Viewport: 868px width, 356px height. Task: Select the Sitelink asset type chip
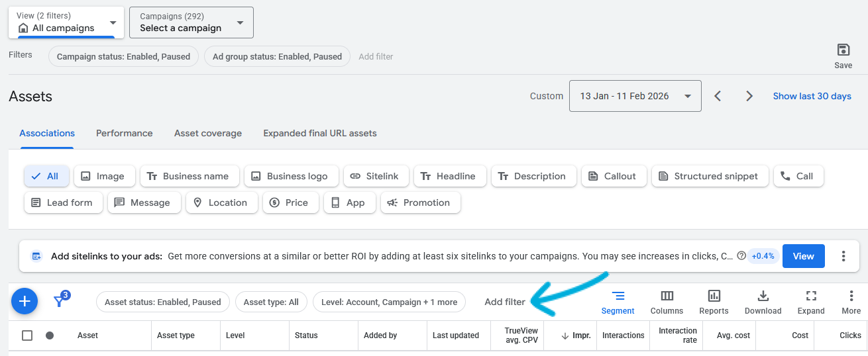(x=374, y=176)
